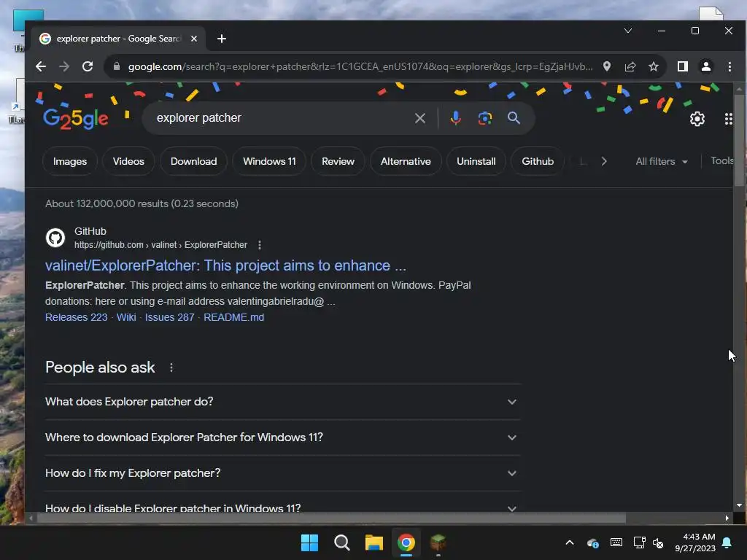Screen dimensions: 747x560
Task: Filter results by Images
Action: pos(70,161)
